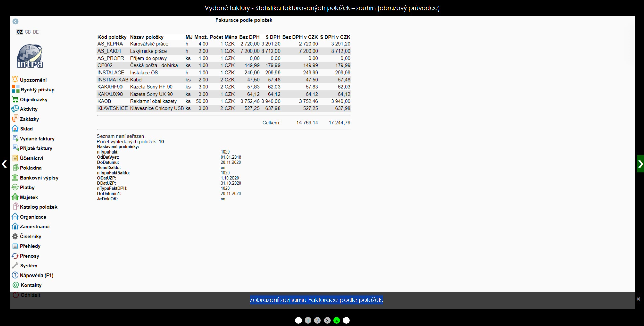644x326 pixels.
Task: Close the caption bar with X
Action: [638, 299]
